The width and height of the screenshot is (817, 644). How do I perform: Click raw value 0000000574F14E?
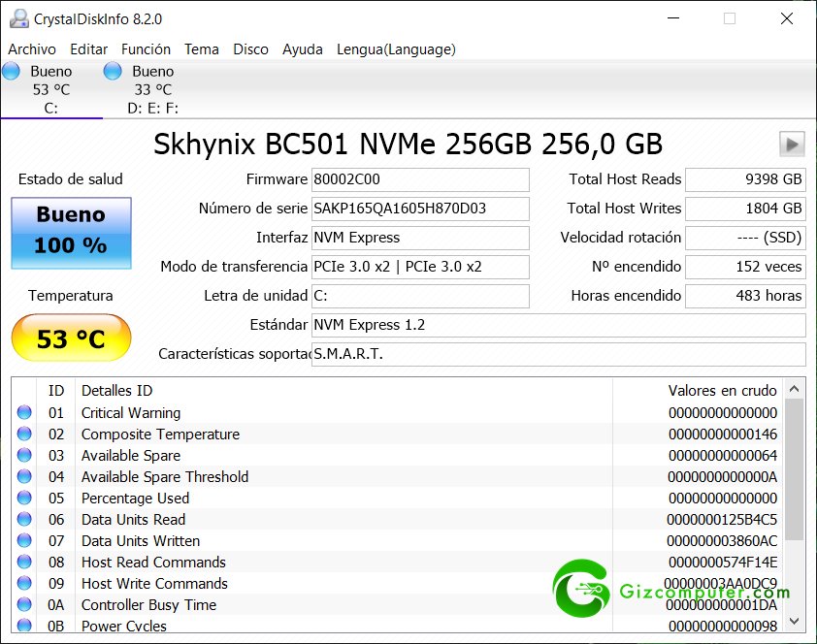click(723, 563)
